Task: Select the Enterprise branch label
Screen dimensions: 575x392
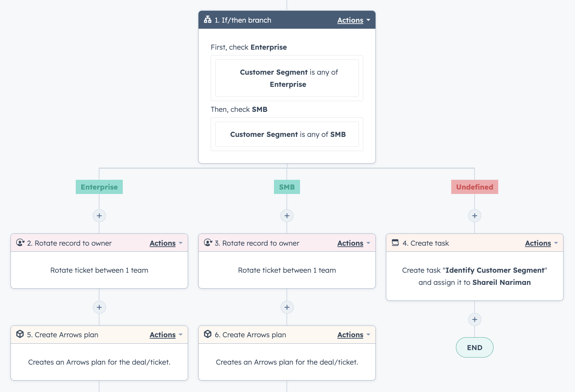Action: (x=99, y=187)
